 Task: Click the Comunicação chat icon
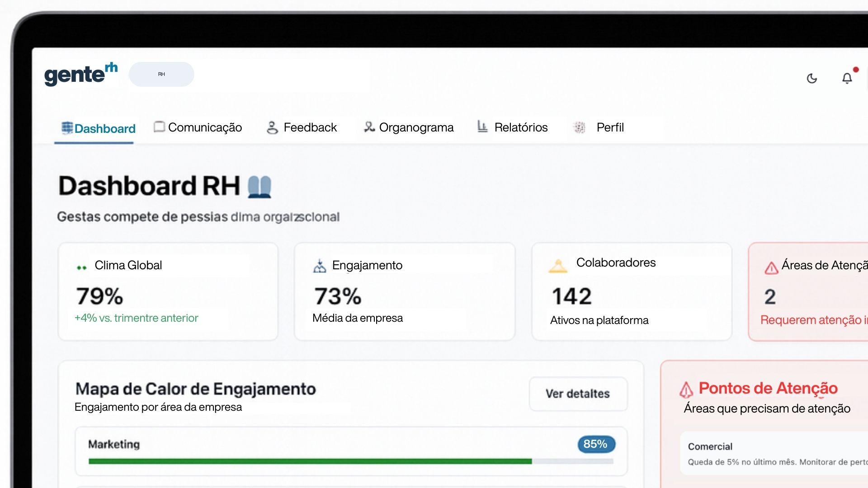pyautogui.click(x=159, y=127)
